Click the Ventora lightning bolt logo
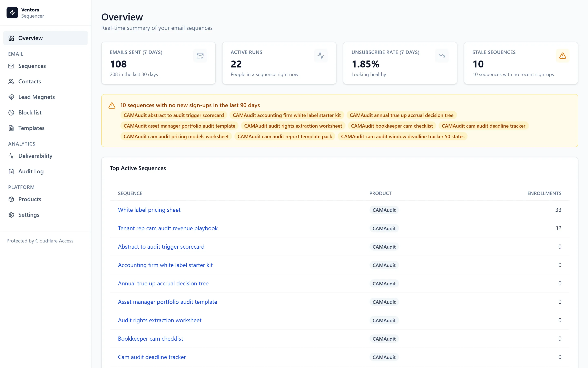588x368 pixels. pyautogui.click(x=12, y=13)
